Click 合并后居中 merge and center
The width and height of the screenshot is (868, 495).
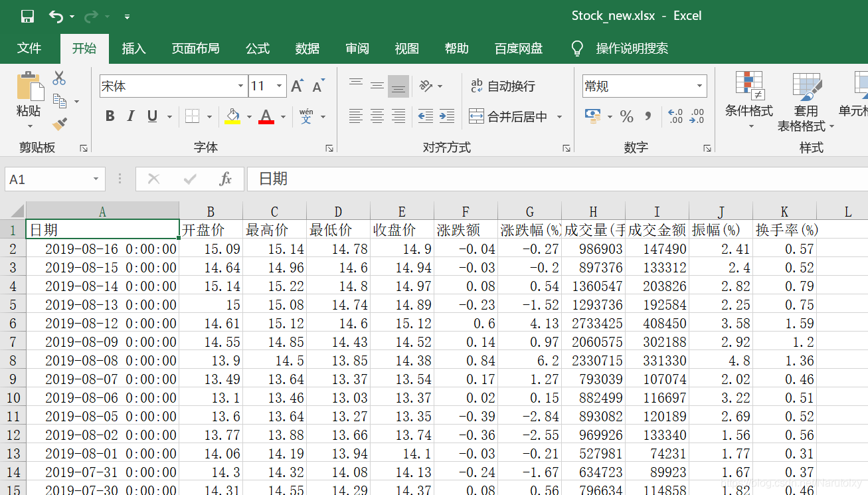[508, 116]
